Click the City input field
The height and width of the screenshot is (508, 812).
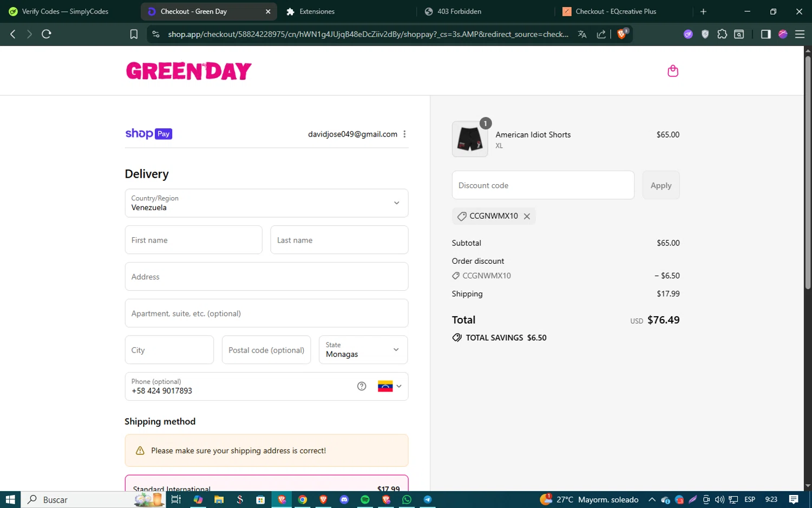click(x=169, y=350)
